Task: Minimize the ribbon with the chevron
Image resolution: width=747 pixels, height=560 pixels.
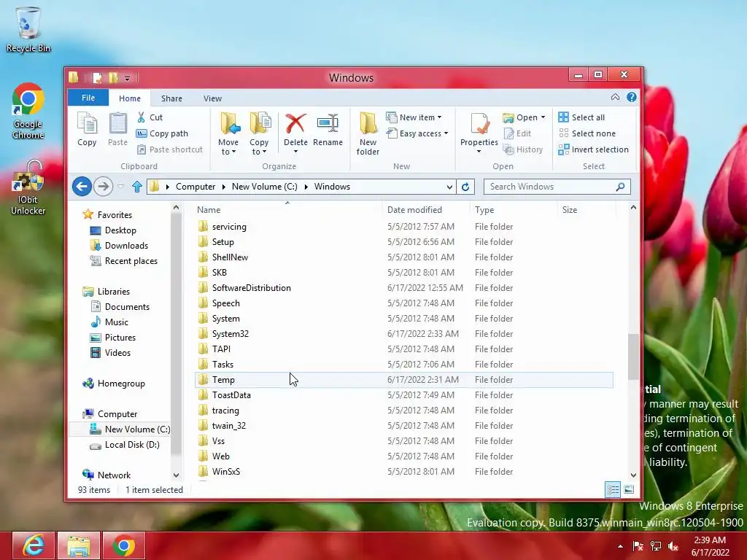Action: pos(616,97)
